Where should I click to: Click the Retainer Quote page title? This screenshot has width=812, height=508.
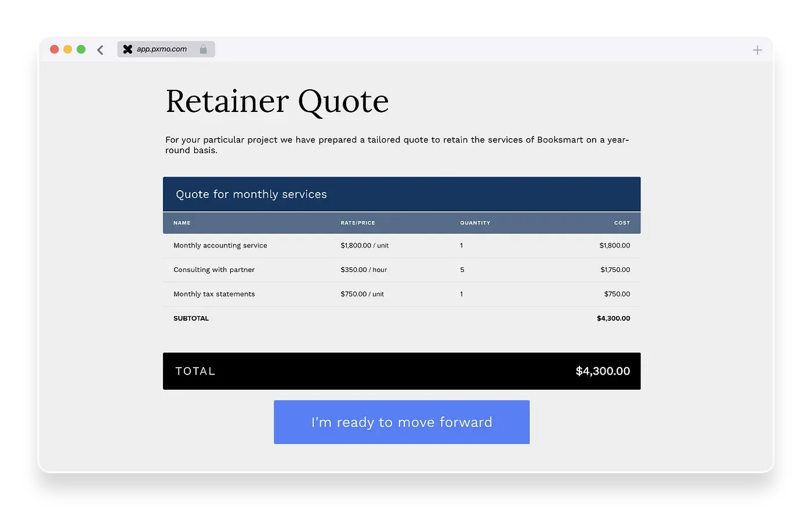coord(277,100)
